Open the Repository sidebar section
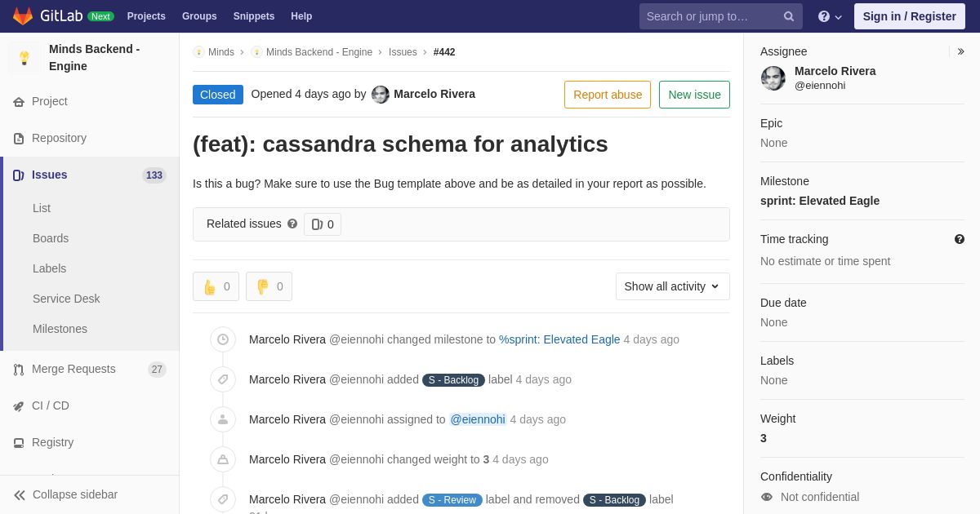Screen dimensions: 980x514 tap(59, 138)
